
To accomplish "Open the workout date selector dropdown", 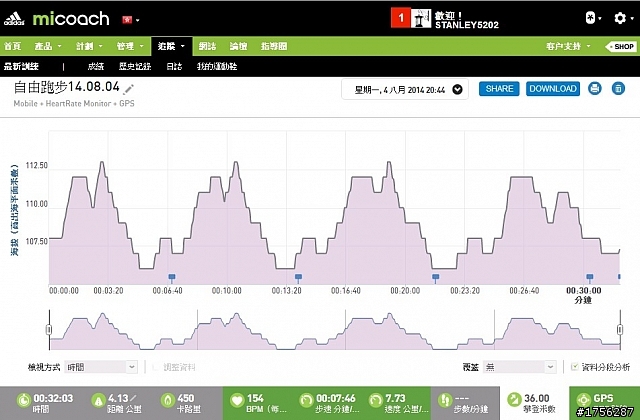I will [x=405, y=89].
